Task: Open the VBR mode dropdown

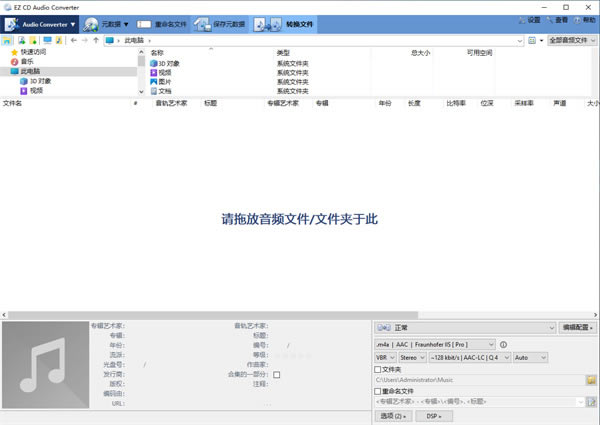Action: 385,358
